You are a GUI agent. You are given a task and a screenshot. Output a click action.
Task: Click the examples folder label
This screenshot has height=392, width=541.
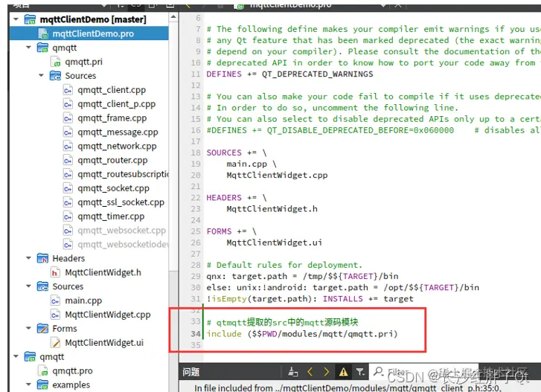point(71,385)
